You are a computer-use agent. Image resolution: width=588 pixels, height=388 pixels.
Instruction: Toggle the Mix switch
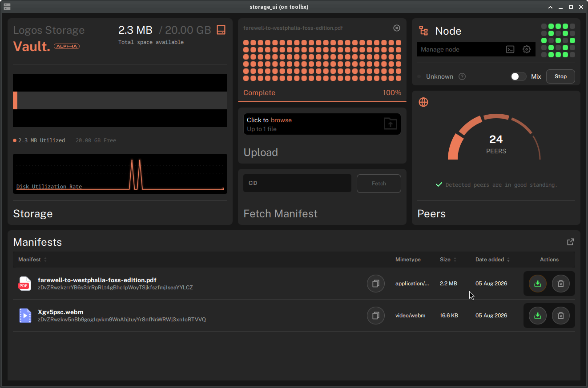click(518, 76)
